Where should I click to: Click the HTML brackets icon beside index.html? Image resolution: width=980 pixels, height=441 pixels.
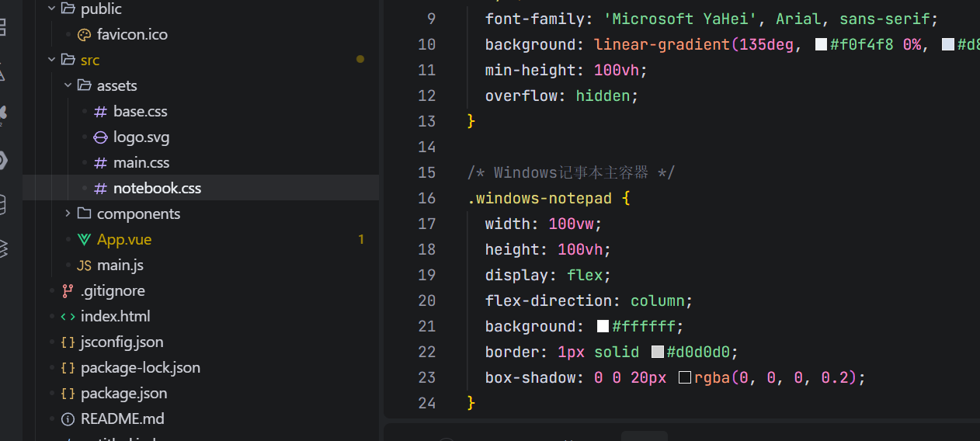coord(68,317)
